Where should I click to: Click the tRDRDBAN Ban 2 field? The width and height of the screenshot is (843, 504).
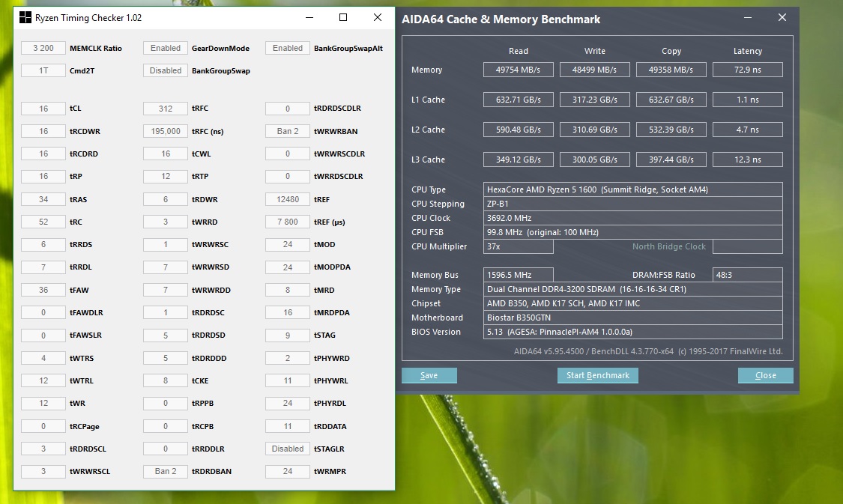click(x=166, y=471)
